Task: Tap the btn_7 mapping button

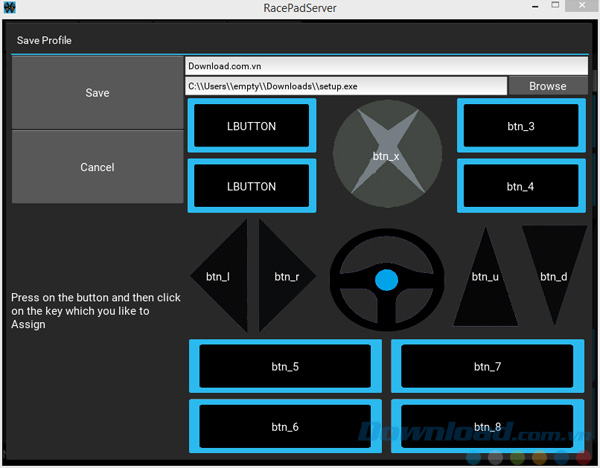Action: coord(487,367)
